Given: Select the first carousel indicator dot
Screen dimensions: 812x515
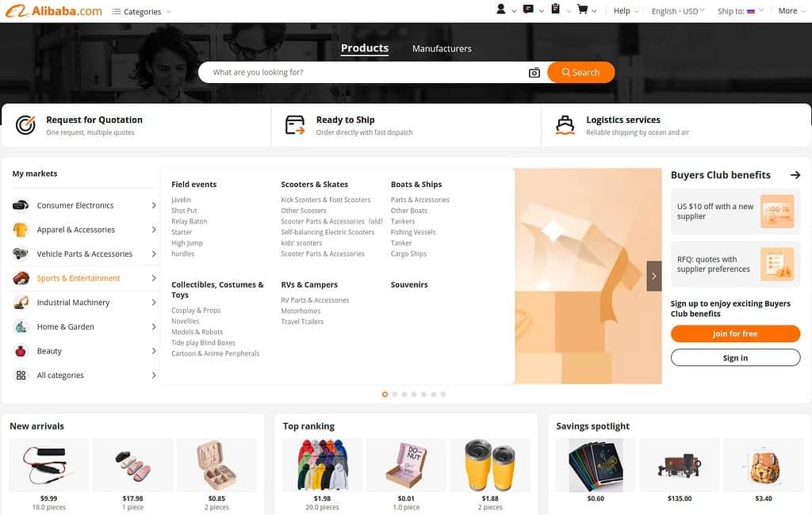Looking at the screenshot, I should point(385,394).
